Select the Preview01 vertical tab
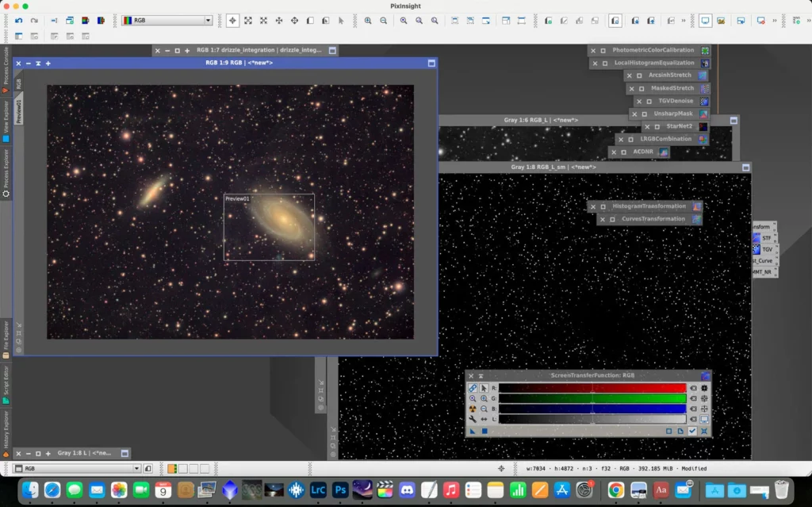The image size is (812, 507). point(19,109)
